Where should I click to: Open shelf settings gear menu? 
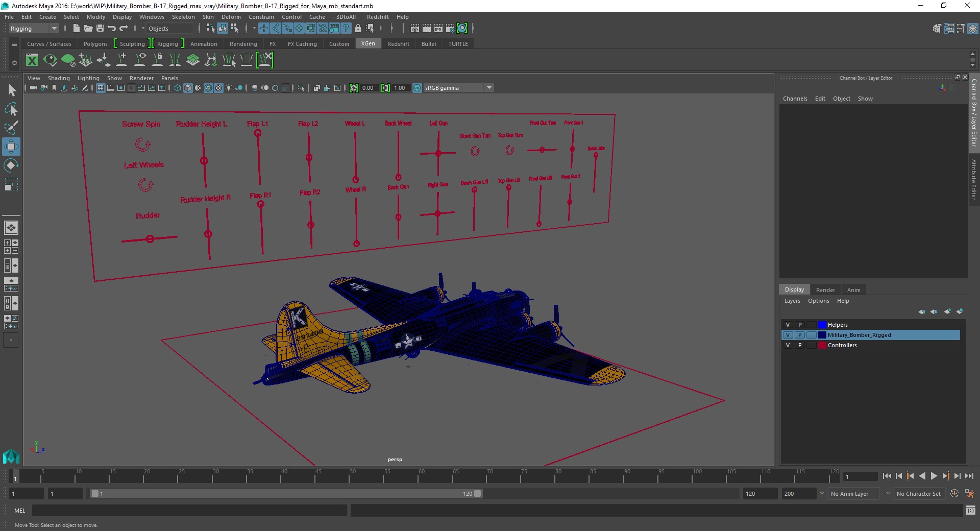pos(14,63)
